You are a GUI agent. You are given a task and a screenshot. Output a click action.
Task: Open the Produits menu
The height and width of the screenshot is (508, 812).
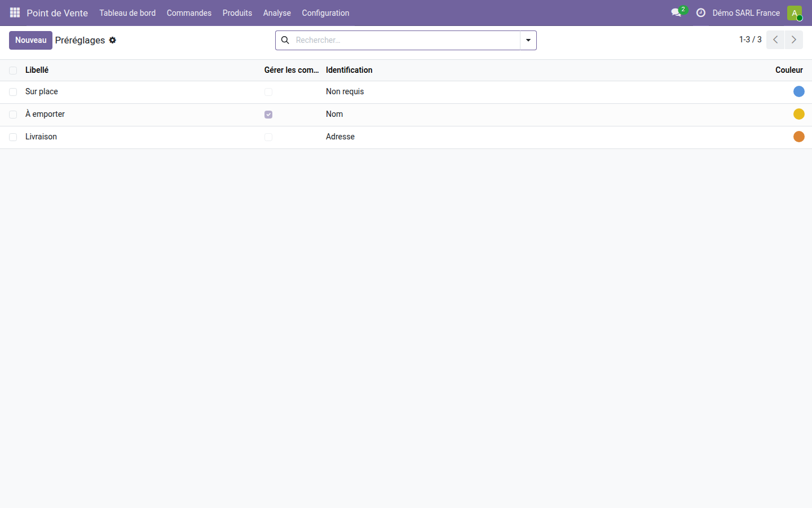tap(237, 13)
